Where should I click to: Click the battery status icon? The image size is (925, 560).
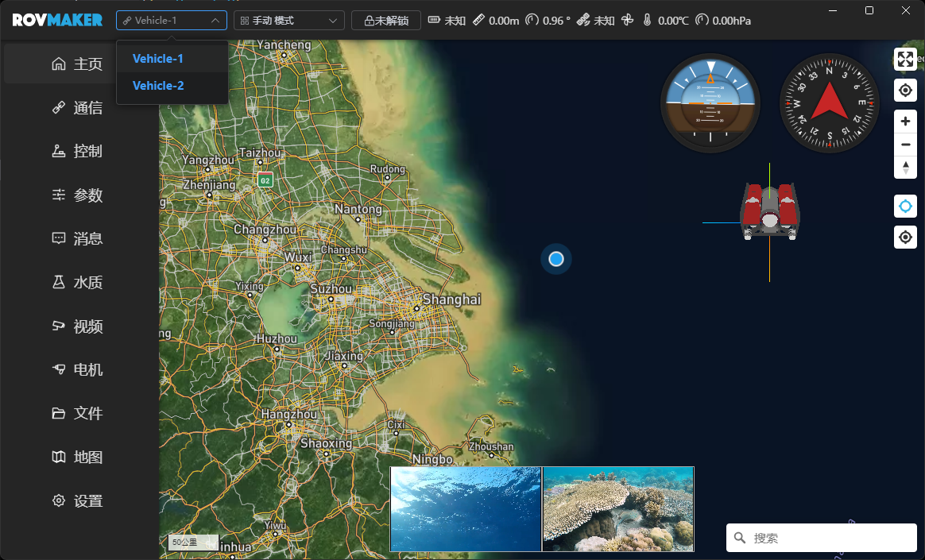pos(434,21)
